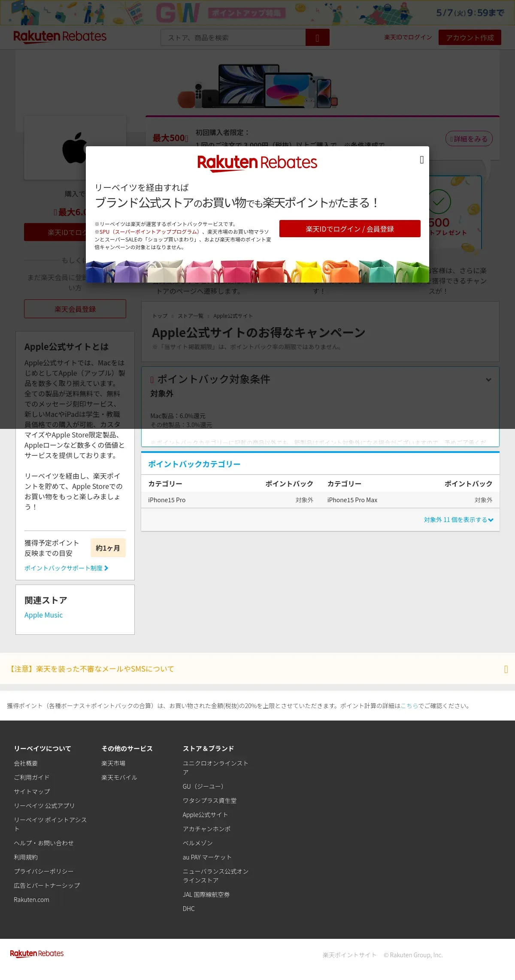Open footer ニューバランス公式オンラインストア link
Image resolution: width=515 pixels, height=980 pixels.
click(215, 876)
